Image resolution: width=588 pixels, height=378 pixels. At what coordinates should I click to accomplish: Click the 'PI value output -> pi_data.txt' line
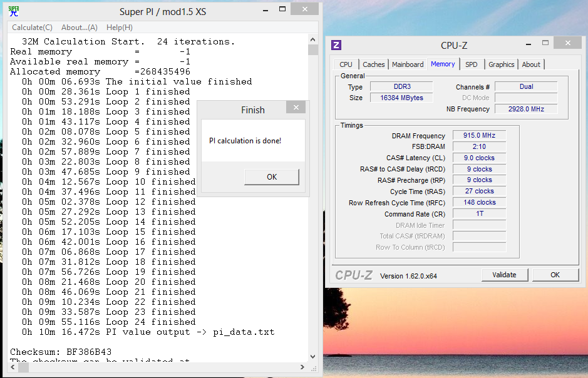point(148,332)
